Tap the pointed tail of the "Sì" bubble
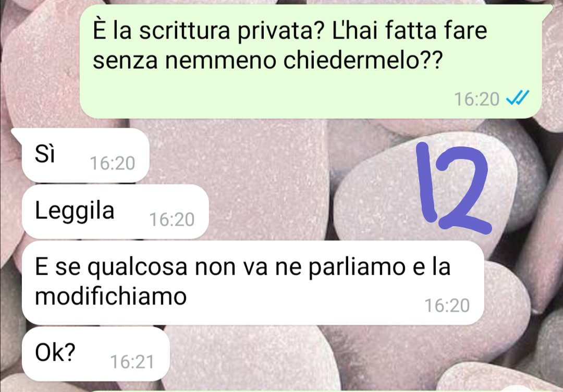 click(x=17, y=133)
